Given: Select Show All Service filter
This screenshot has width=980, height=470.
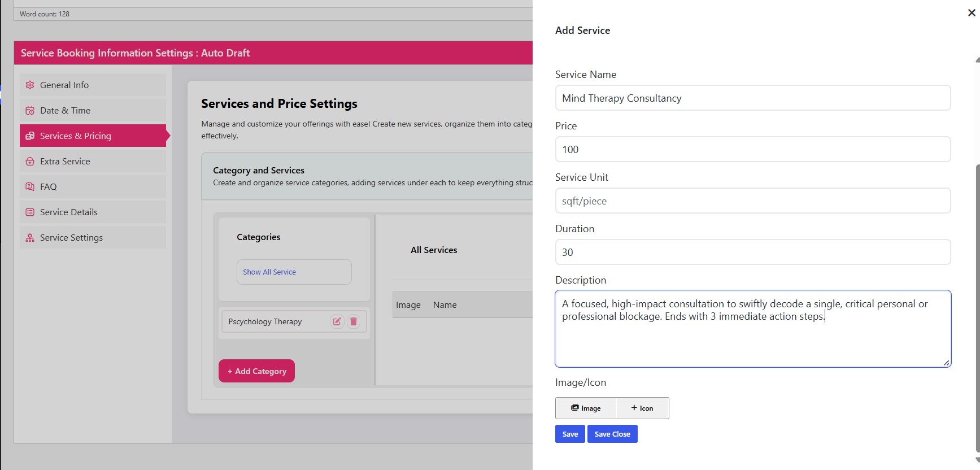Looking at the screenshot, I should 294,272.
